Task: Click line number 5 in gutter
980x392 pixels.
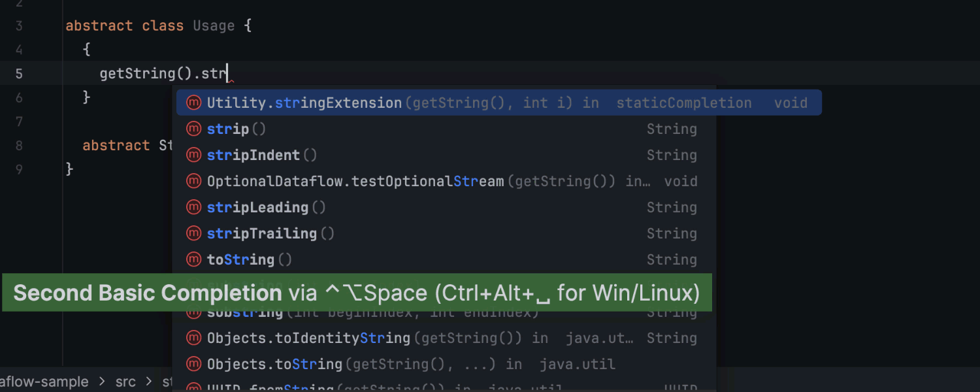Action: point(19,73)
